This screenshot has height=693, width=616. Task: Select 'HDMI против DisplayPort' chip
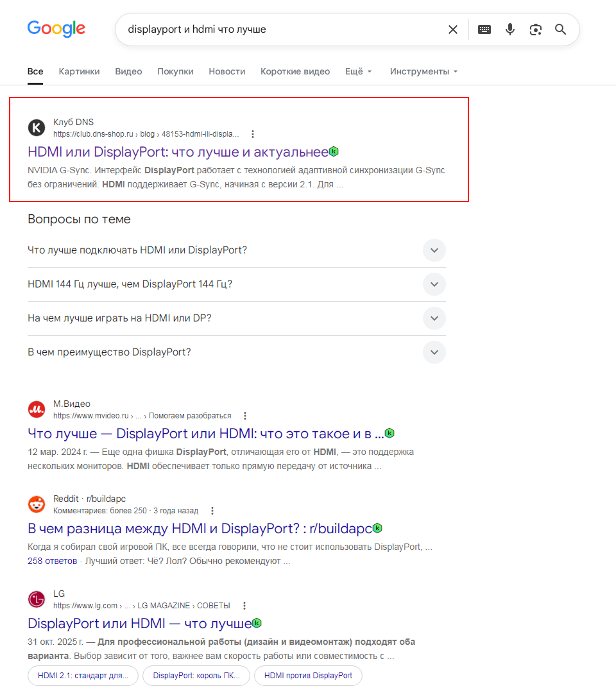[x=308, y=676]
